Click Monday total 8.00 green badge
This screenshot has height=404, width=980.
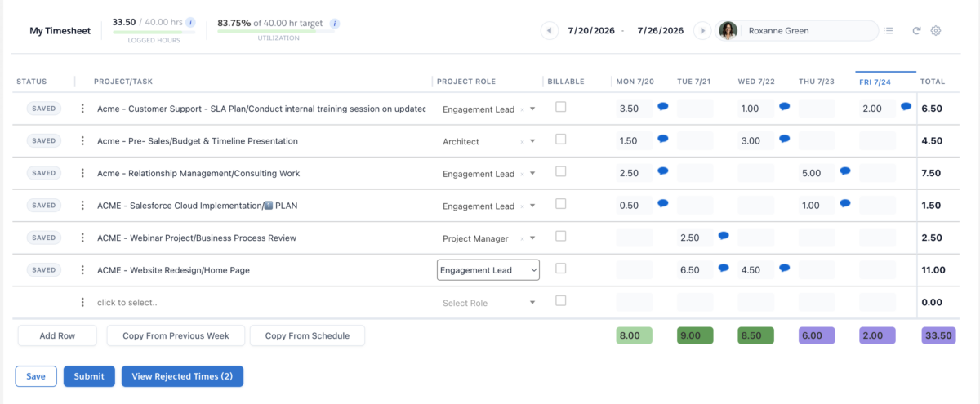(635, 335)
